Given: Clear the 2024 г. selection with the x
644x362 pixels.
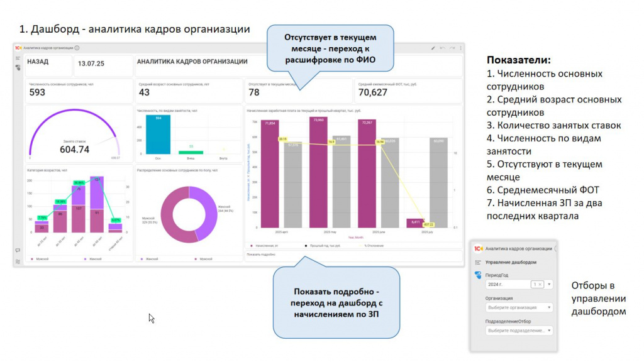Looking at the screenshot, I should 540,285.
